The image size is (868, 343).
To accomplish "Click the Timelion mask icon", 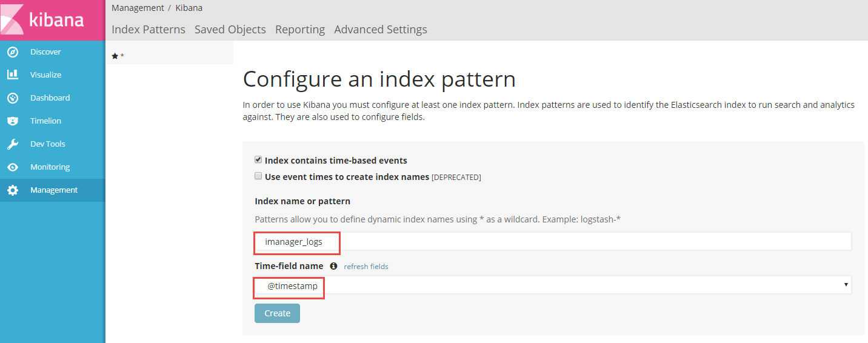I will pyautogui.click(x=13, y=121).
